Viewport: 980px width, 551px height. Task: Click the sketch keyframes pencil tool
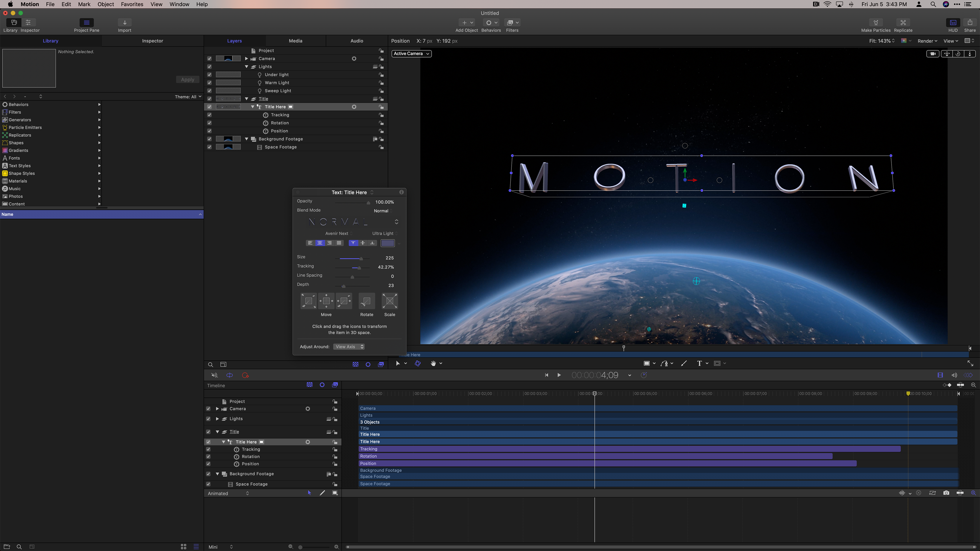tap(322, 493)
